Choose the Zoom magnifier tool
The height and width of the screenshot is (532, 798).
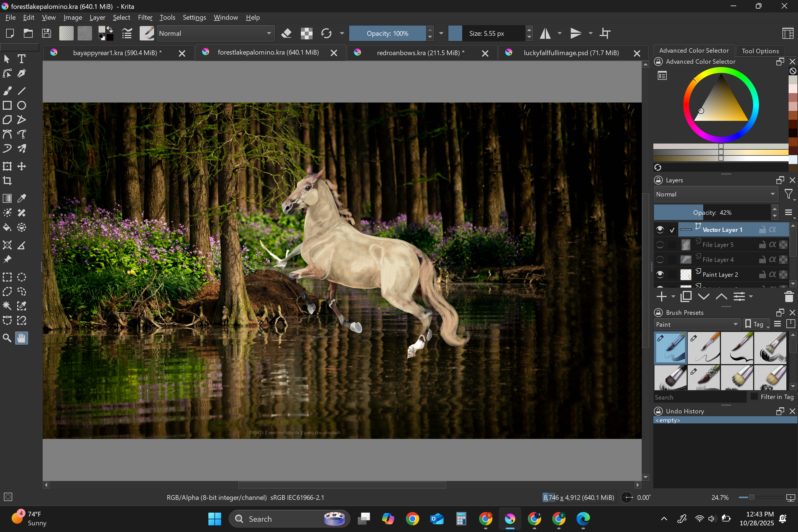pos(7,338)
